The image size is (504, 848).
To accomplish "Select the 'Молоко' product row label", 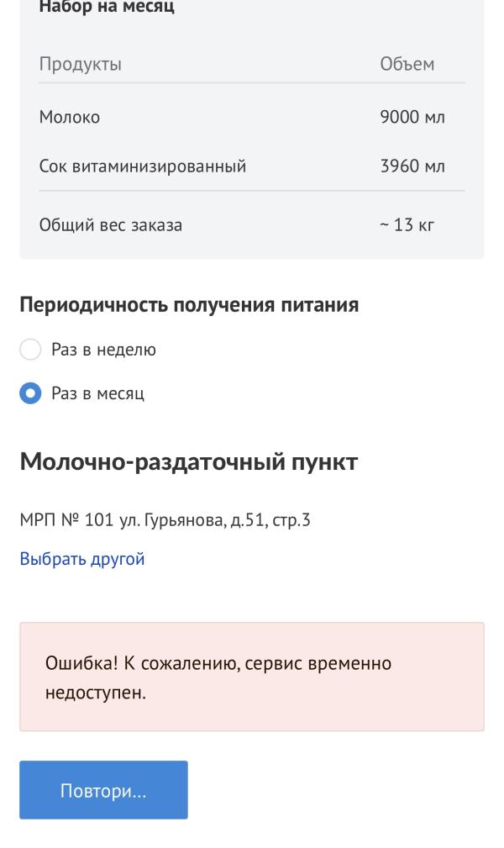I will [x=70, y=118].
